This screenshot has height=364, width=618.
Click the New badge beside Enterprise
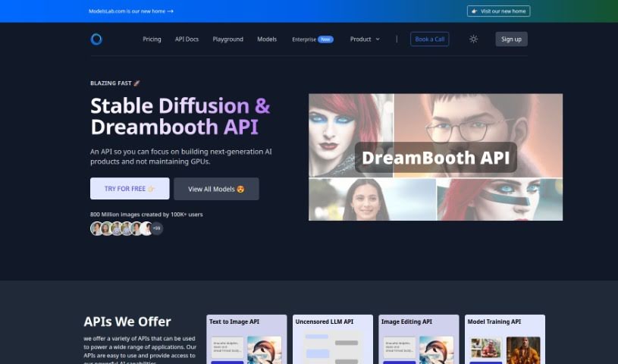[325, 39]
